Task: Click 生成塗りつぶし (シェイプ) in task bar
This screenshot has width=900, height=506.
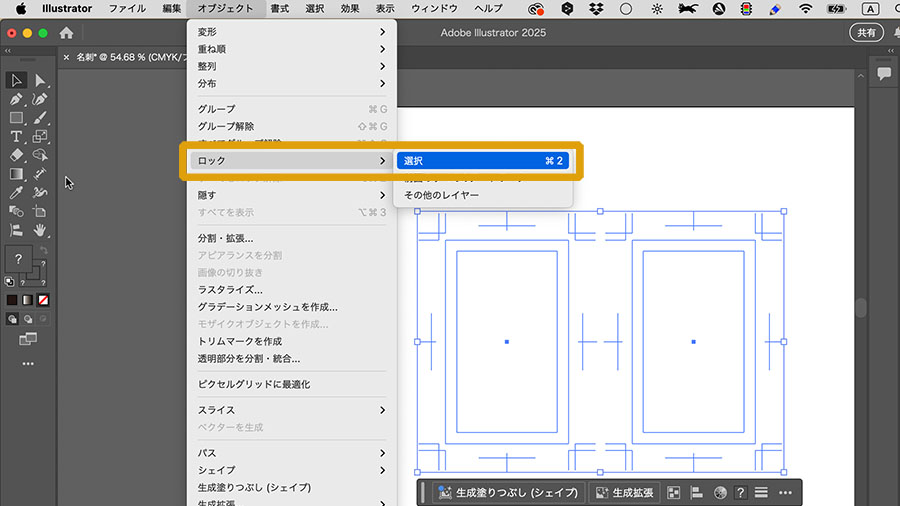Action: pos(509,492)
